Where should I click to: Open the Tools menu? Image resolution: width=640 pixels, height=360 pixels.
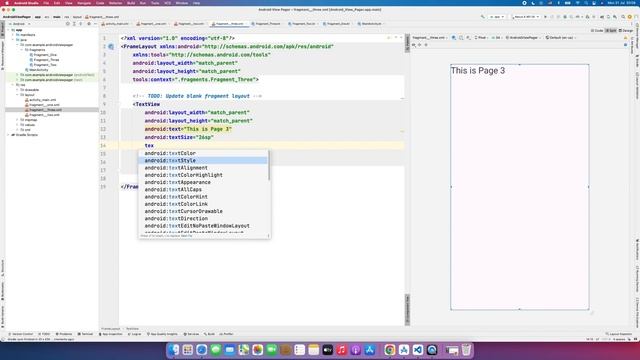pos(155,3)
